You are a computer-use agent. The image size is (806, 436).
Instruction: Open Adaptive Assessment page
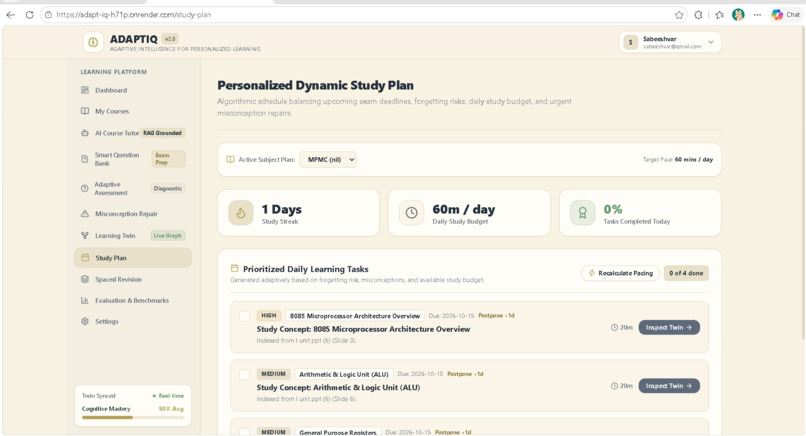133,188
